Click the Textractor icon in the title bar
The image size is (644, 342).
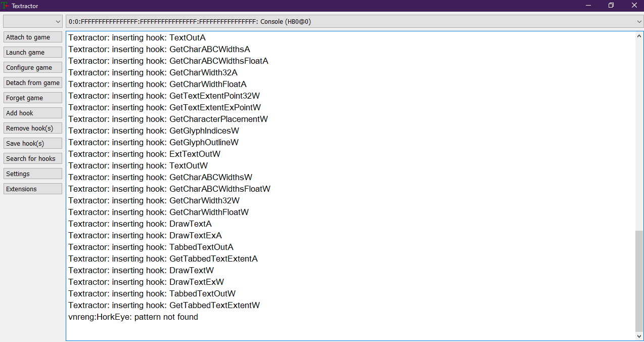pos(7,6)
